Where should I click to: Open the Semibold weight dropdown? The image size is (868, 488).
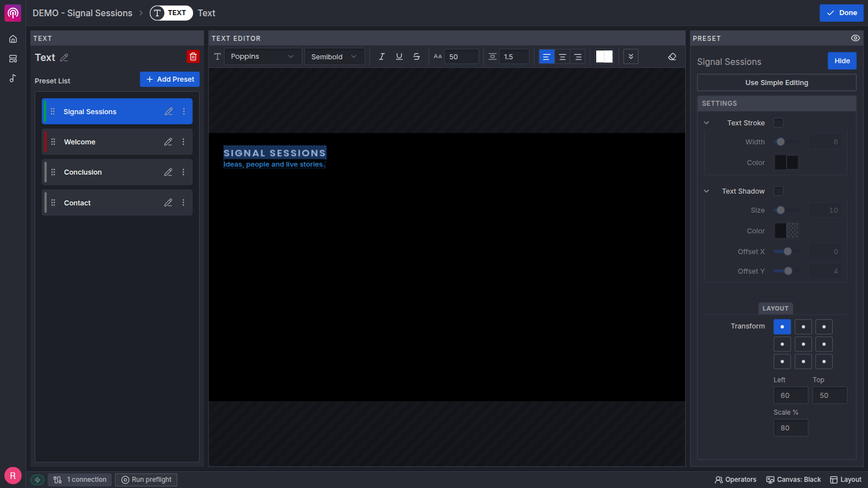(x=334, y=57)
